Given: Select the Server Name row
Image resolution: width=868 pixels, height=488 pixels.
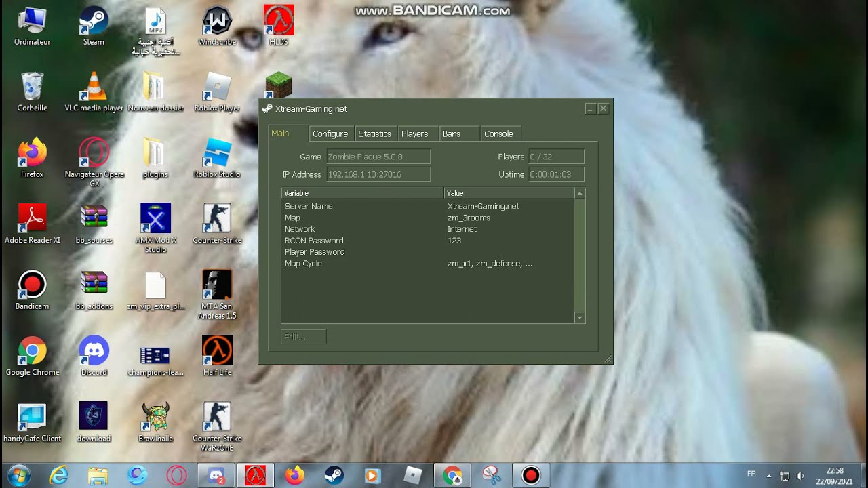Looking at the screenshot, I should click(x=428, y=206).
